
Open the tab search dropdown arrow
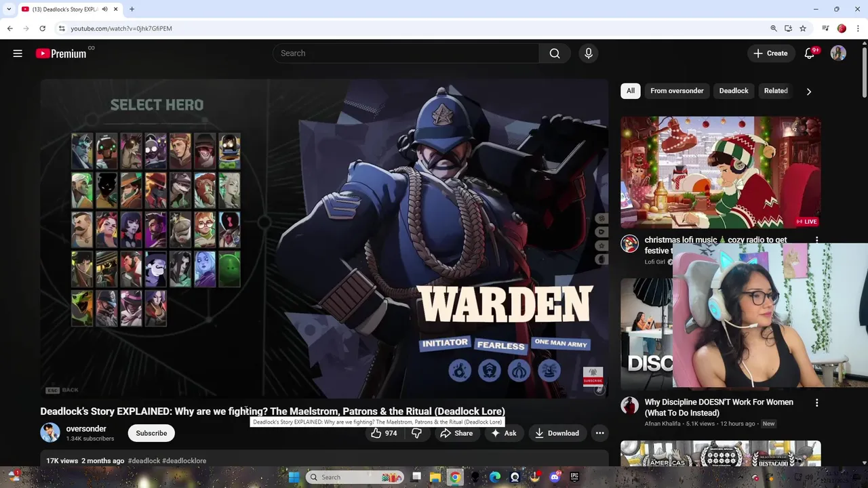coord(9,9)
